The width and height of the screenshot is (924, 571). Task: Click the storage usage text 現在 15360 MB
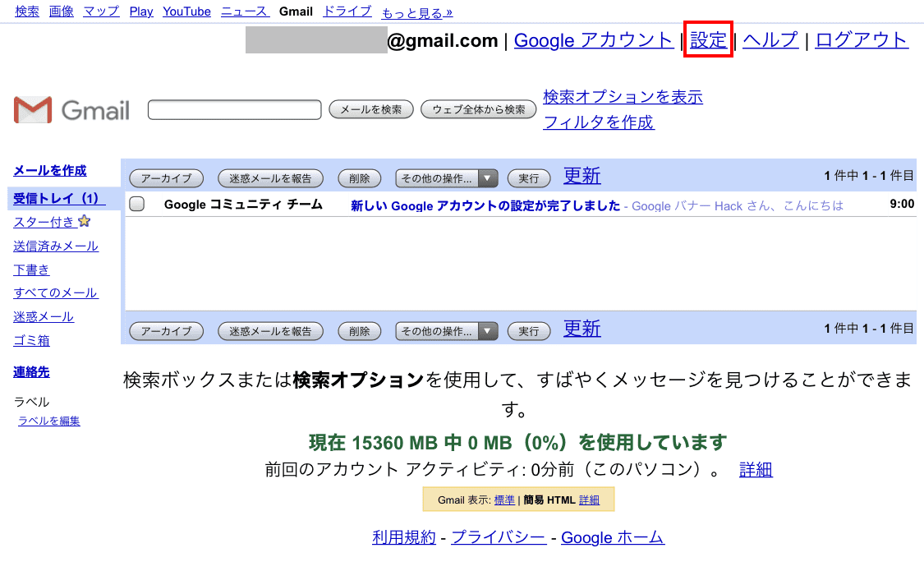517,442
